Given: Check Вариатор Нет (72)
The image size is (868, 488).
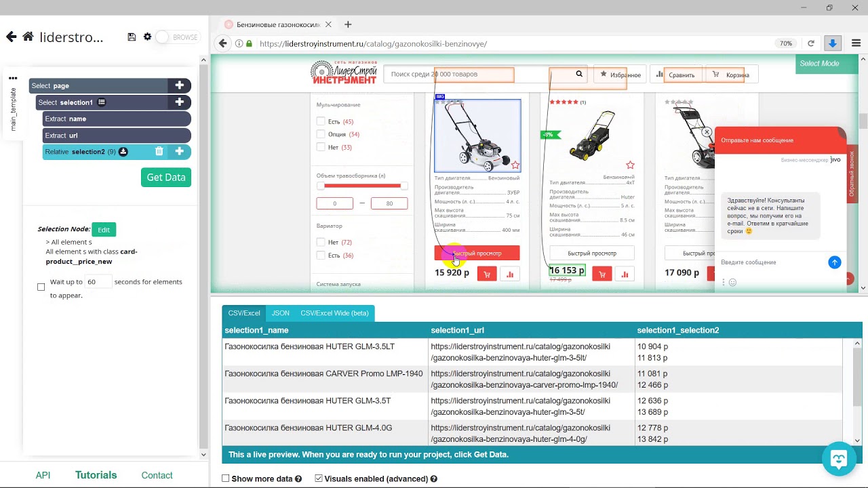Looking at the screenshot, I should [321, 242].
